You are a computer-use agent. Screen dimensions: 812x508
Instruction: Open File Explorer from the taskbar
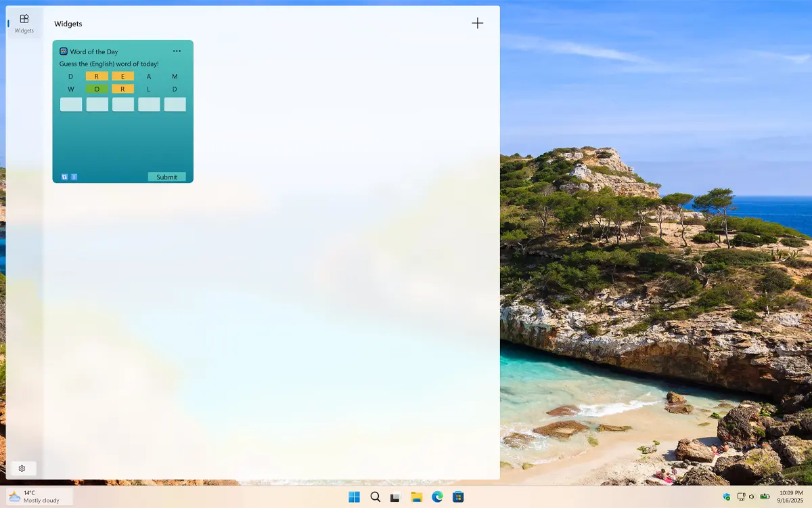point(417,497)
